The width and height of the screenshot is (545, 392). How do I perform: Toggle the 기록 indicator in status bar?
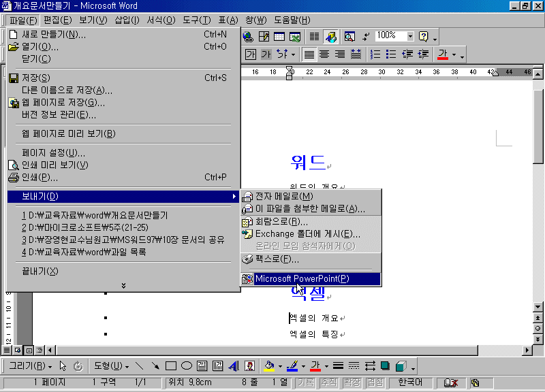pyautogui.click(x=306, y=382)
